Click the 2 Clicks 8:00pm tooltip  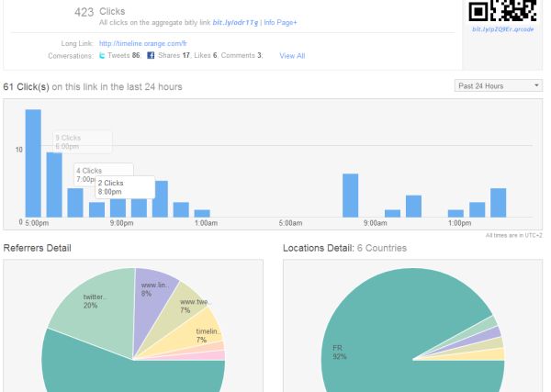tap(125, 187)
